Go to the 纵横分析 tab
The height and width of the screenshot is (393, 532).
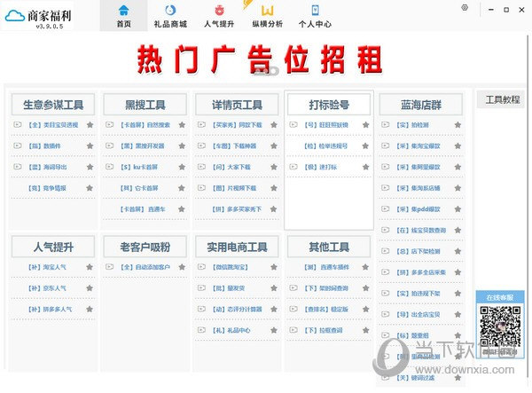[x=268, y=16]
